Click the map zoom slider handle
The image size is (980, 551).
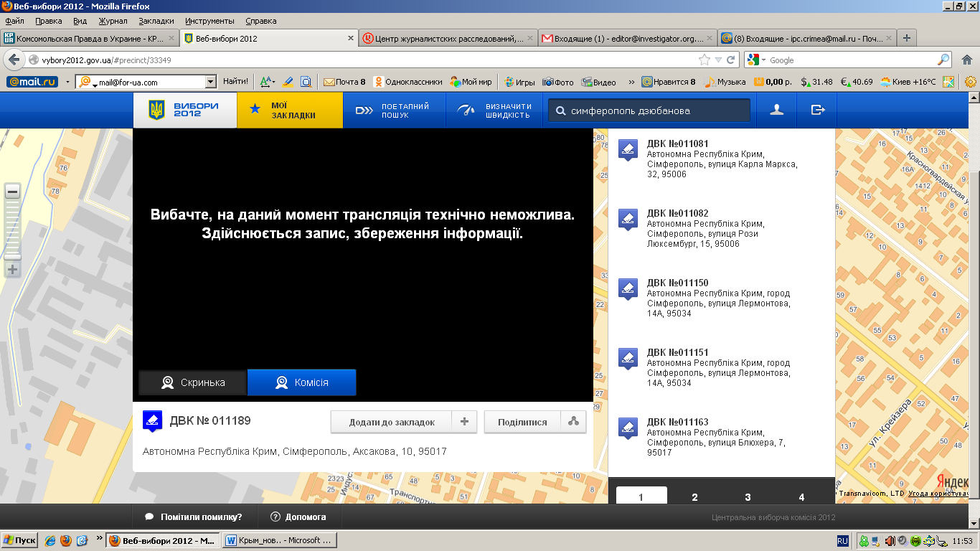(12, 256)
